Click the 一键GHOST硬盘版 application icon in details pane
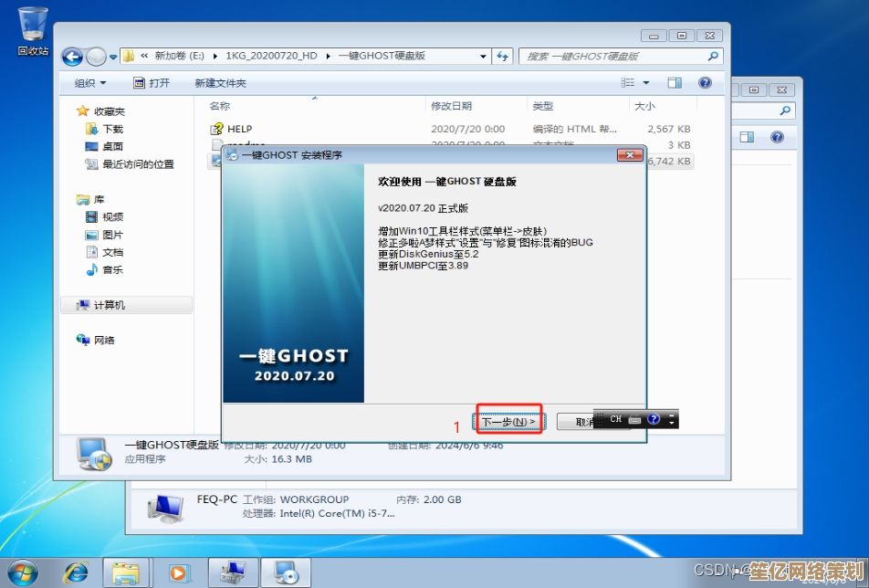The width and height of the screenshot is (869, 588). 94,454
